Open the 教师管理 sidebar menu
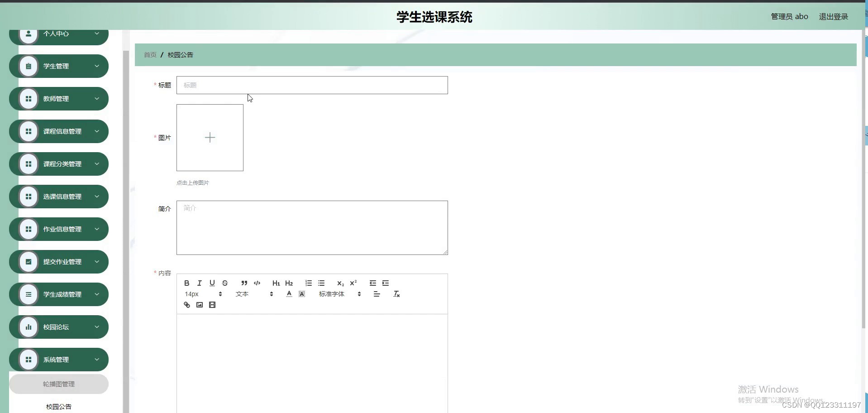Image resolution: width=868 pixels, height=413 pixels. pos(59,99)
